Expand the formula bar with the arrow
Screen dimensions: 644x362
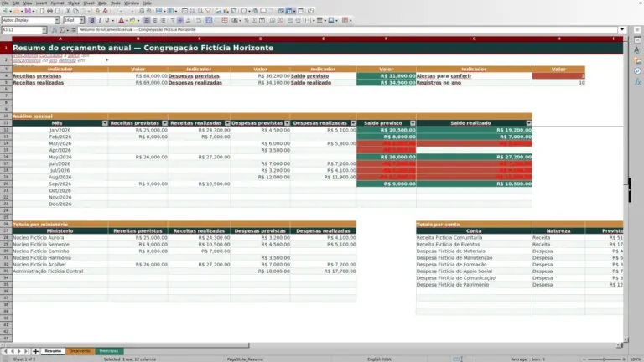622,29
